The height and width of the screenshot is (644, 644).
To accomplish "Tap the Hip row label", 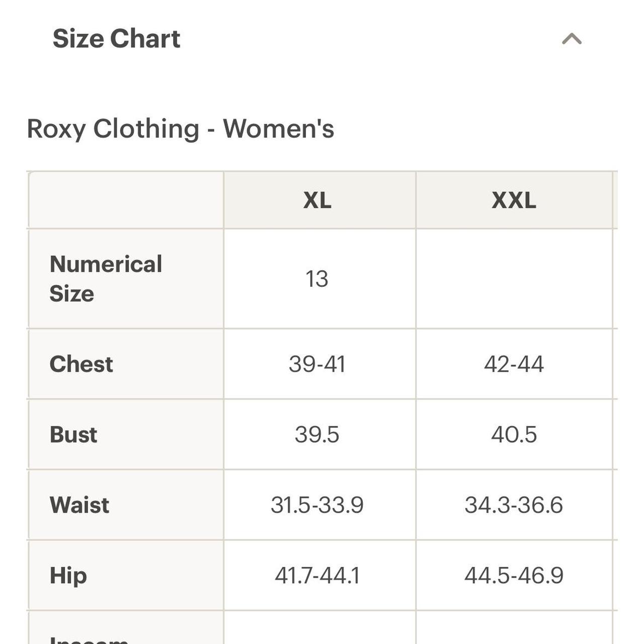I will [68, 576].
